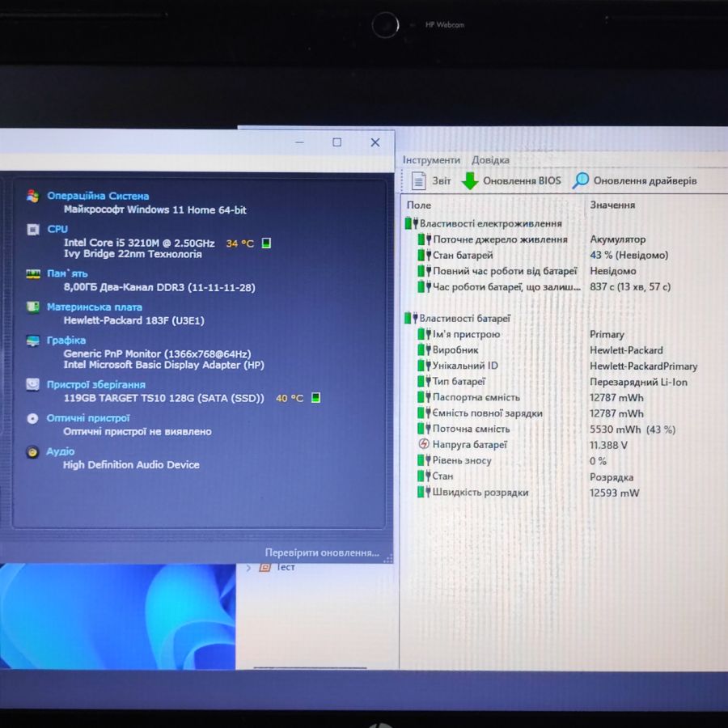
Task: Select the Властивості електроживлення group row
Action: [x=484, y=223]
